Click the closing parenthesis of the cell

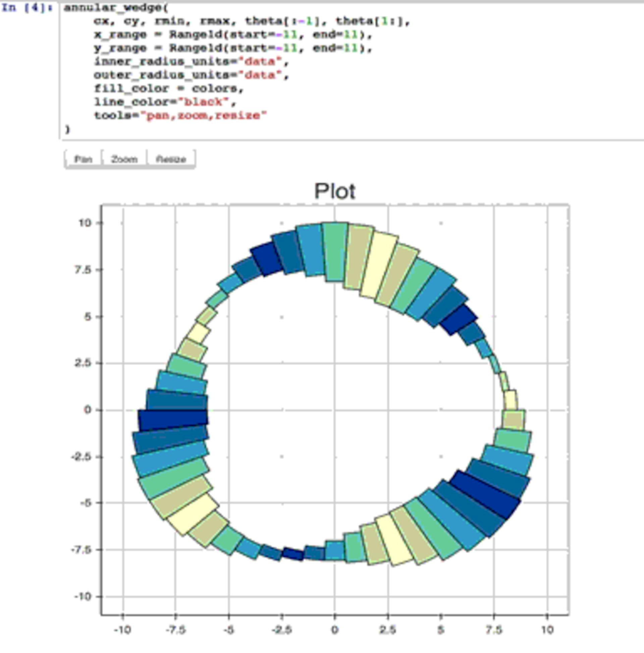[67, 129]
